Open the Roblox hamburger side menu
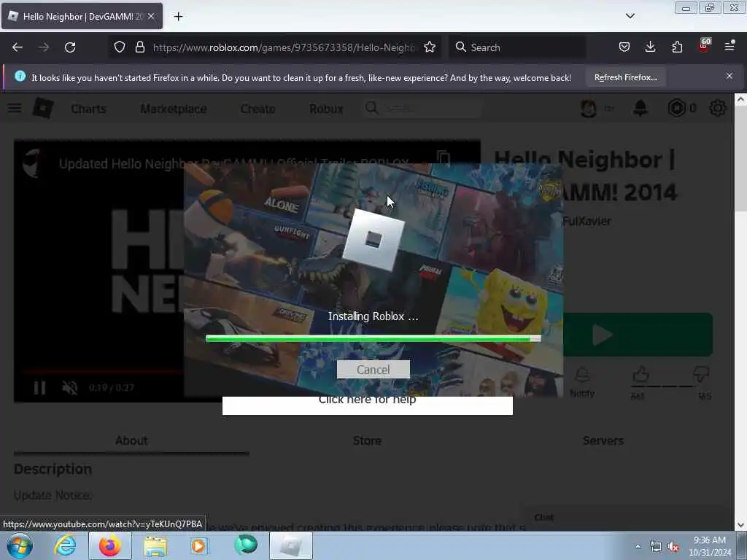 point(15,109)
